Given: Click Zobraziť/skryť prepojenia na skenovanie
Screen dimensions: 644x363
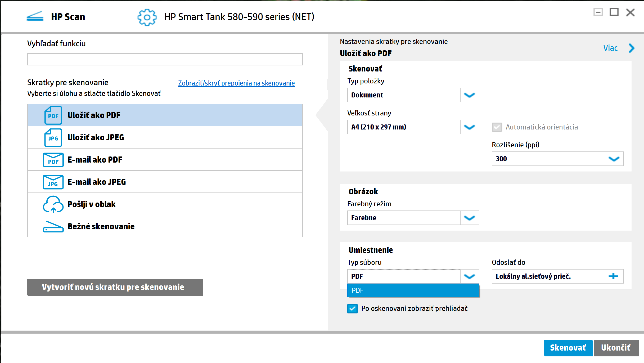Looking at the screenshot, I should click(236, 83).
